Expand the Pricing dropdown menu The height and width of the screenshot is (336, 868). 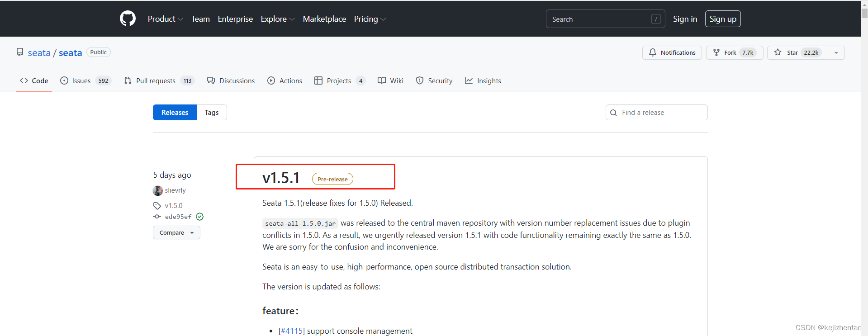(370, 19)
